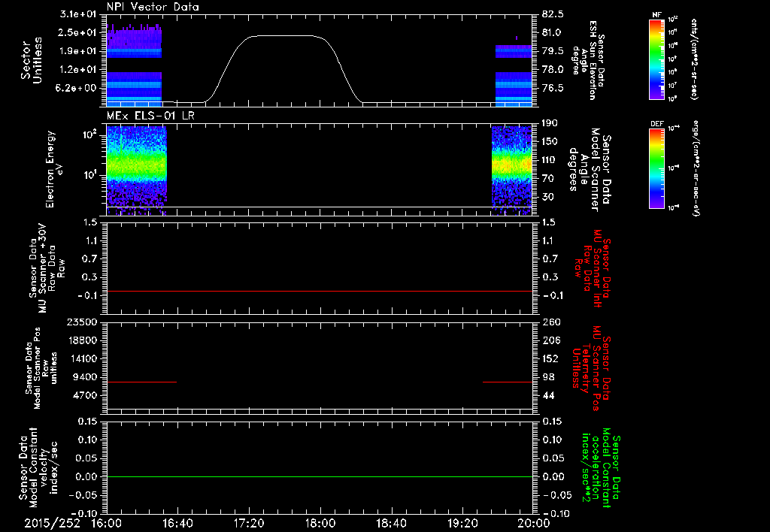Click the ESH Sun Elevation Angle axis label

coord(588,60)
